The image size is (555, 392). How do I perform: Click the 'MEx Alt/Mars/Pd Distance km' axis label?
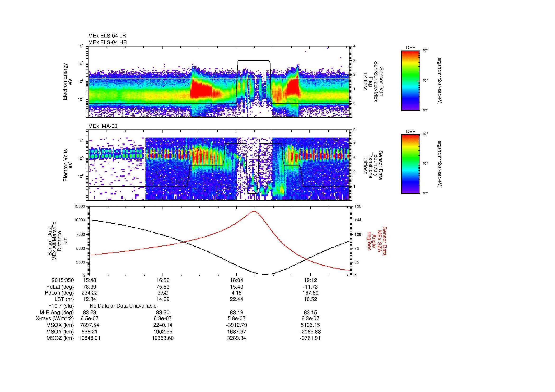tap(57, 241)
